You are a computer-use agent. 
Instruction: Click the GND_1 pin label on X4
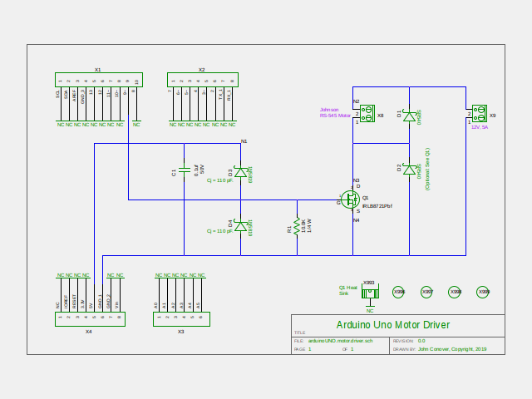(100, 302)
